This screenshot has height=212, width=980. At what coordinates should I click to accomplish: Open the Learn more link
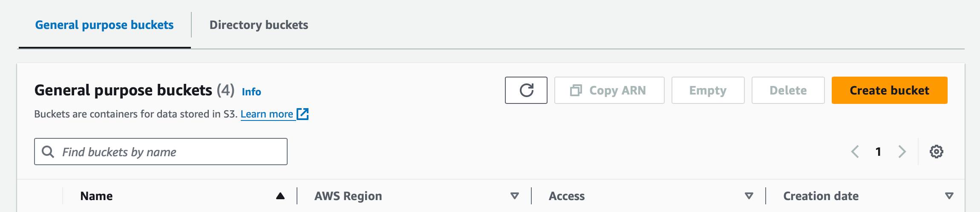pos(267,114)
